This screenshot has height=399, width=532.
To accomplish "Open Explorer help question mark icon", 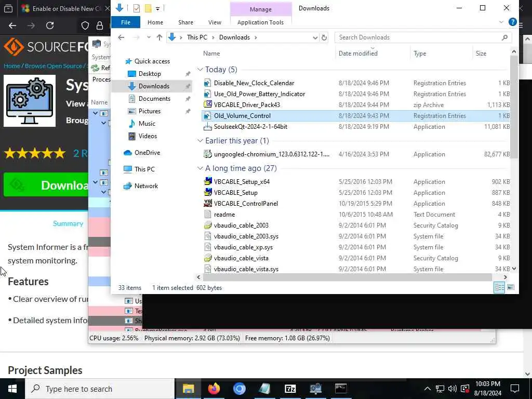I will pyautogui.click(x=512, y=22).
